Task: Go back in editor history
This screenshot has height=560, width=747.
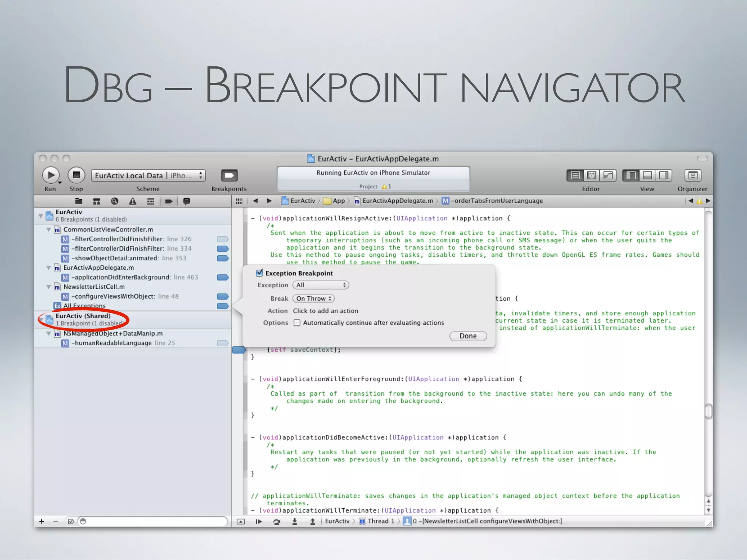Action: pos(255,201)
